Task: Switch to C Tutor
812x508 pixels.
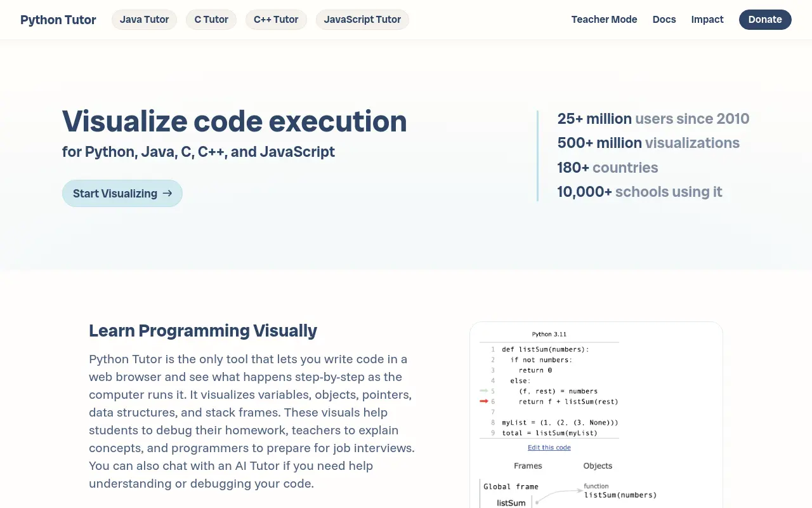Action: click(x=211, y=20)
